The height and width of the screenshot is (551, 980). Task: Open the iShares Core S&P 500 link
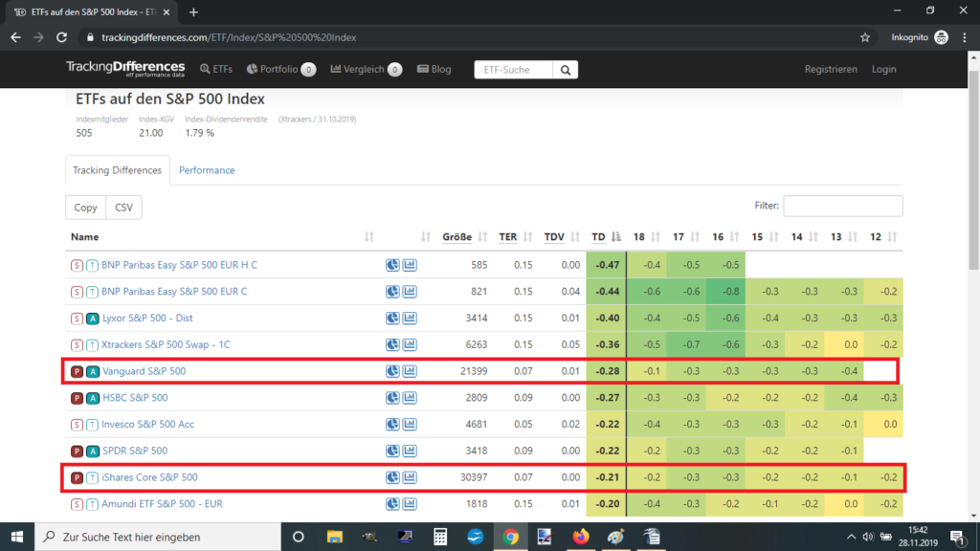(x=149, y=477)
